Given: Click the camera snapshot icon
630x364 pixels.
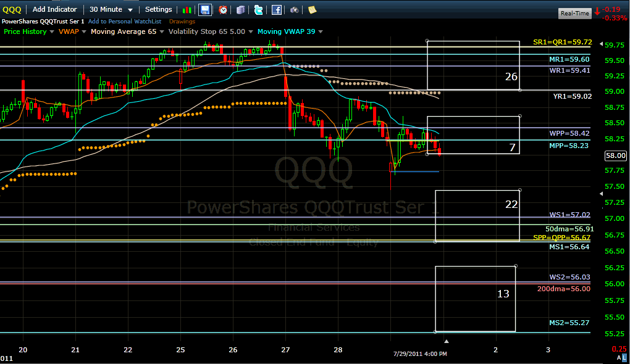Looking at the screenshot, I should [295, 10].
